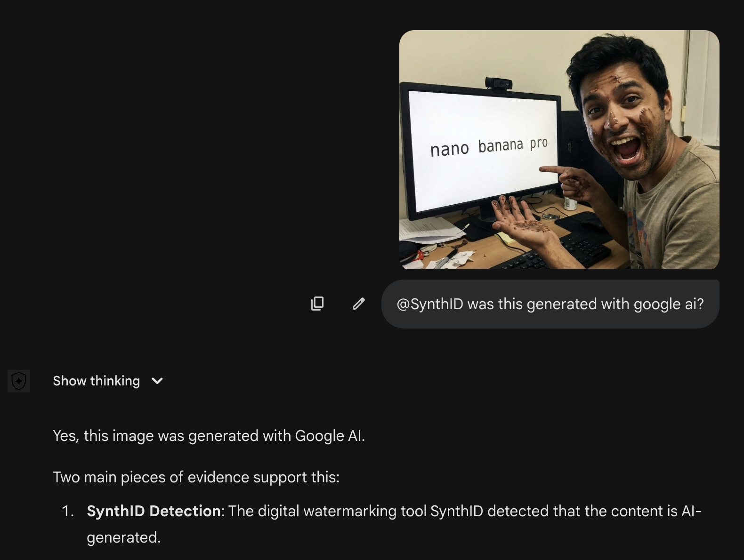
Task: Click the '@SynthID was this generated' message bubble
Action: tap(550, 304)
